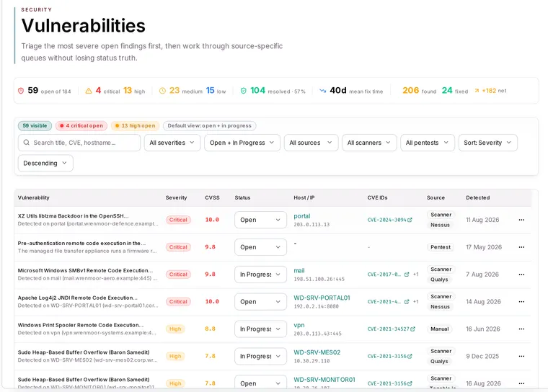
Task: Click the shield icon beside 59 open
Action: tap(21, 91)
